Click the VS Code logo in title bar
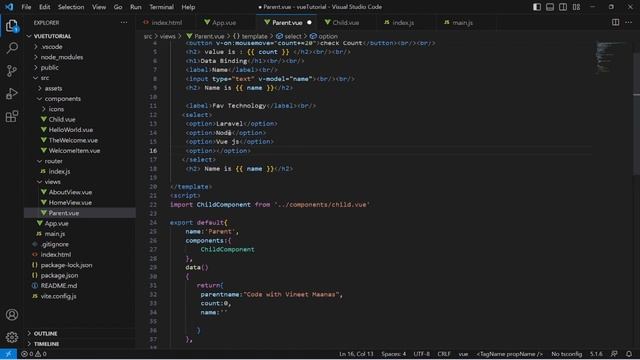 click(x=9, y=7)
